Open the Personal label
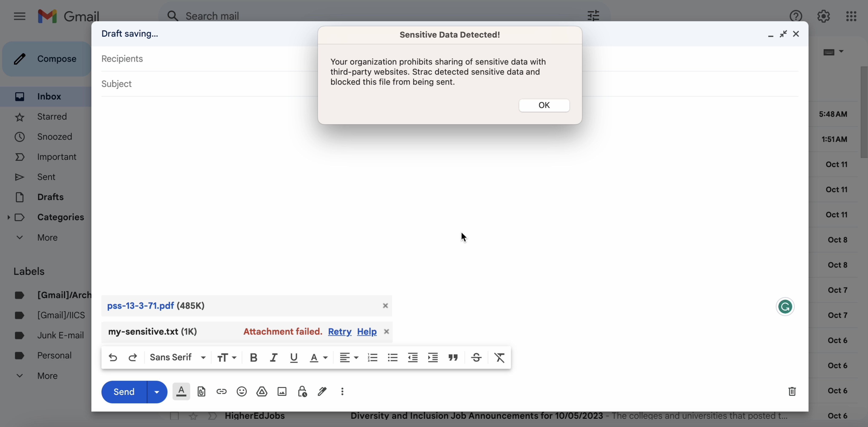The width and height of the screenshot is (868, 427). coord(54,356)
